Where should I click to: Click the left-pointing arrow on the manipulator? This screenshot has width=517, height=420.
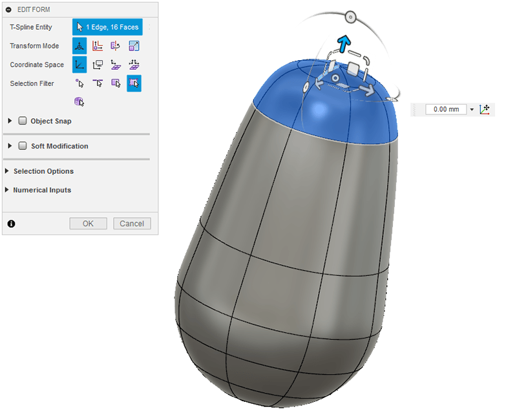(319, 83)
